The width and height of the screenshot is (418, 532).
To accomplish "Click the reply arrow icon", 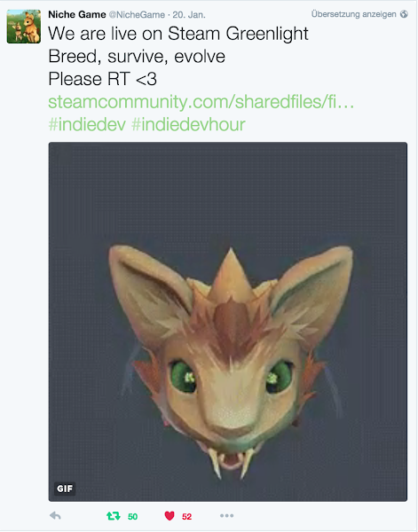I will [x=55, y=516].
